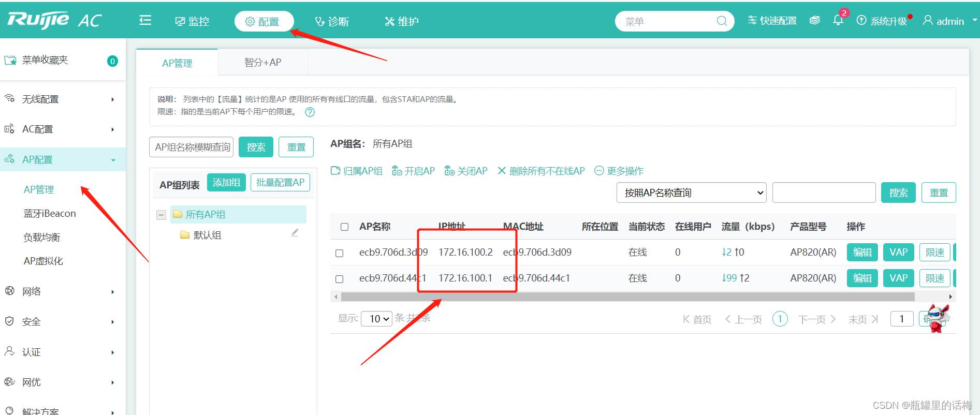Click 关闭AP action
The height and width of the screenshot is (415, 980).
click(466, 171)
